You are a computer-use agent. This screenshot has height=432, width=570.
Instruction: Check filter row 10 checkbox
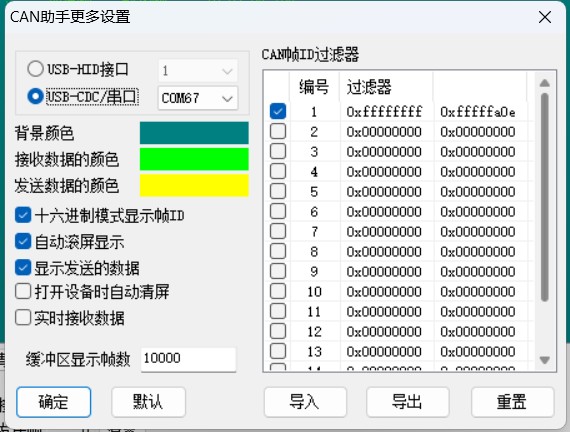[278, 291]
